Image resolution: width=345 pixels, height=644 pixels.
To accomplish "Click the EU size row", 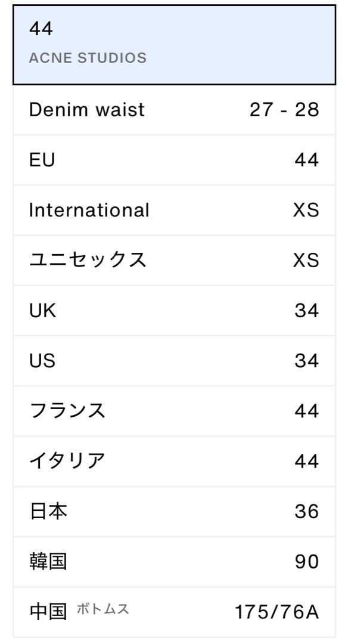I will point(175,160).
